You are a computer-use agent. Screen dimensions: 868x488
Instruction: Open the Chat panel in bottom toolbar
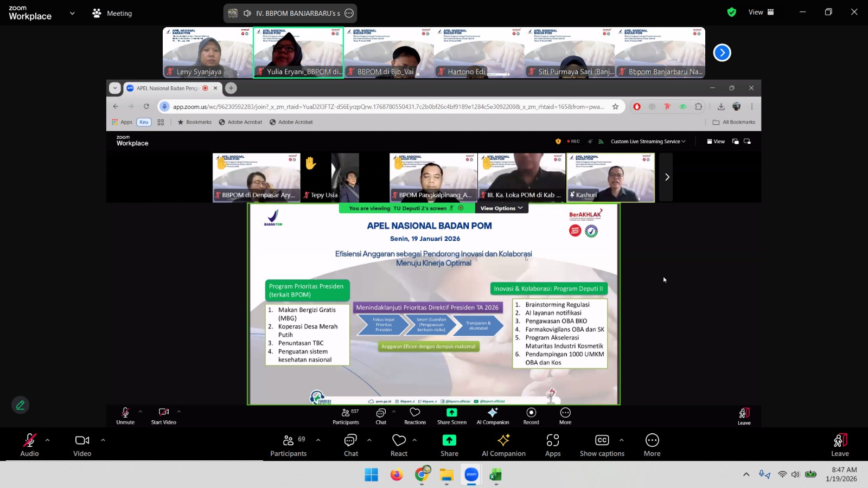coord(351,445)
